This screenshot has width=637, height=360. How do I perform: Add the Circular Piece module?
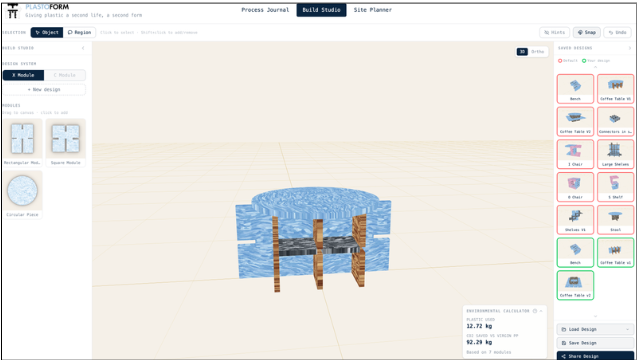point(22,194)
